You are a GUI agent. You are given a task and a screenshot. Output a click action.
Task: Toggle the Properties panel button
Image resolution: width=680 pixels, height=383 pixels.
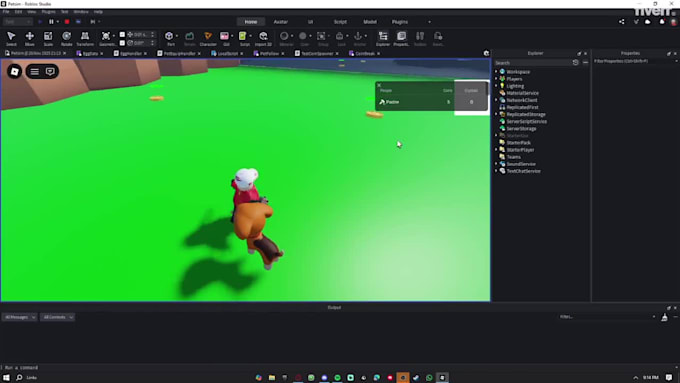click(x=401, y=38)
